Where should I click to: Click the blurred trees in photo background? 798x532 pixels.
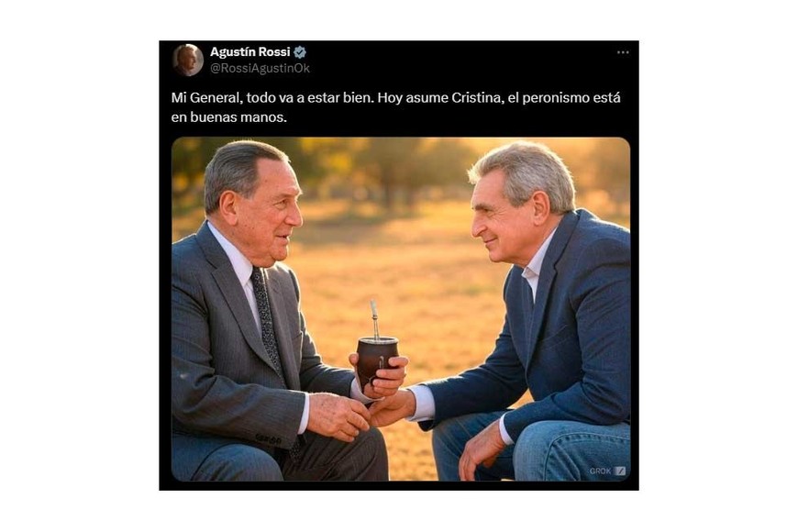pos(387,168)
